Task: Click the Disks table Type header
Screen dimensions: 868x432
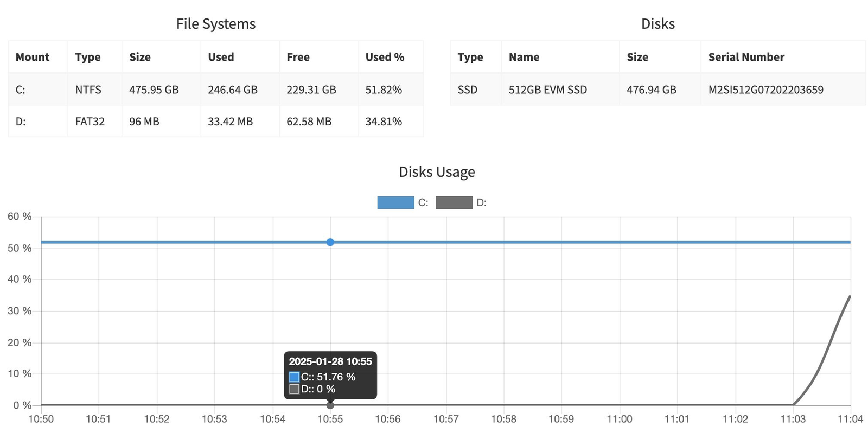Action: [x=476, y=57]
